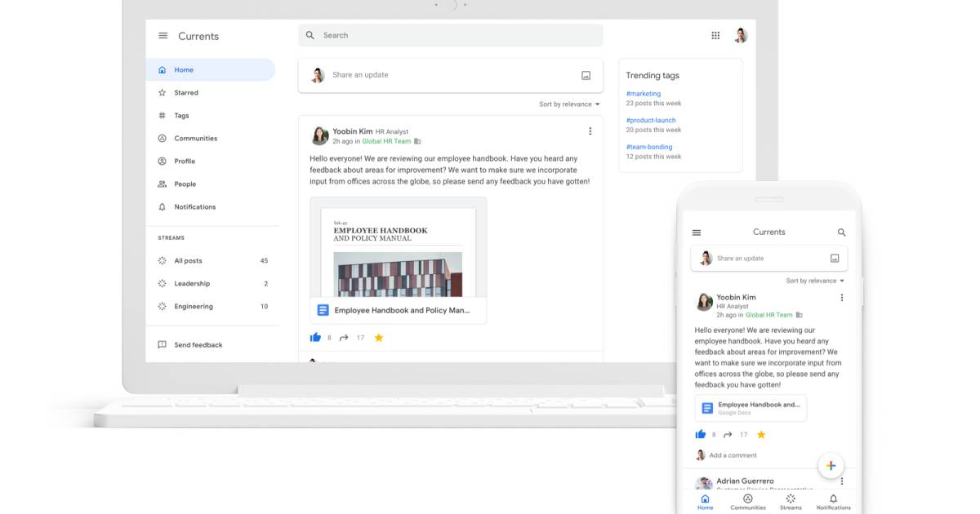Open the navigation hamburger menu
The image size is (980, 514).
click(x=163, y=35)
